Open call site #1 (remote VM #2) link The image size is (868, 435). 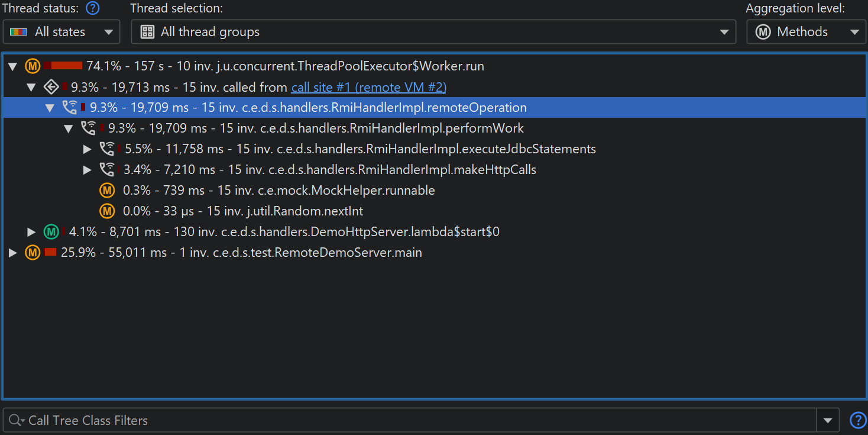(368, 87)
